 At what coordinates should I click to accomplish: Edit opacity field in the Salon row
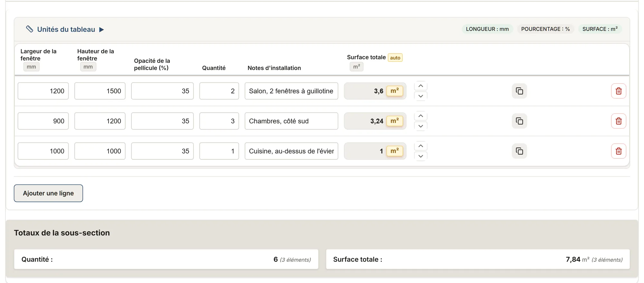pyautogui.click(x=162, y=91)
